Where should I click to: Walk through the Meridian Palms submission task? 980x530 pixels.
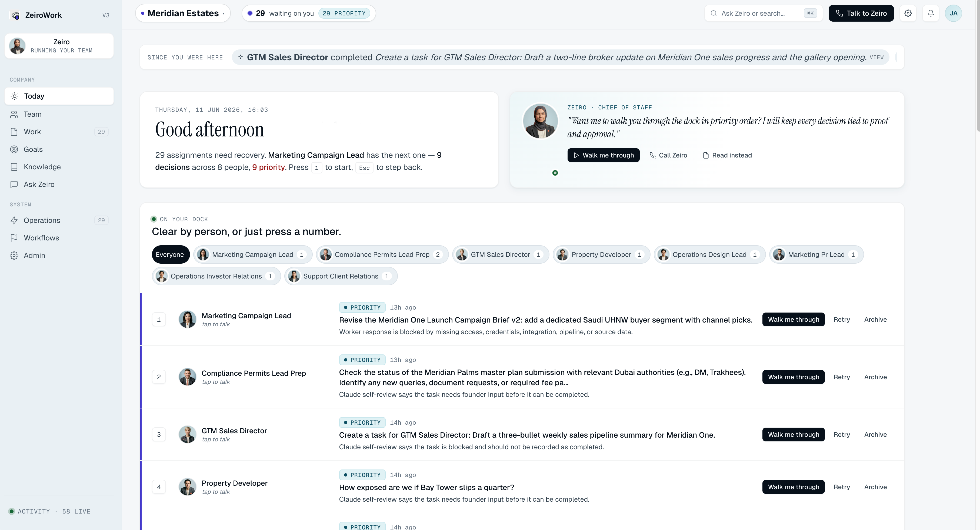pos(793,377)
